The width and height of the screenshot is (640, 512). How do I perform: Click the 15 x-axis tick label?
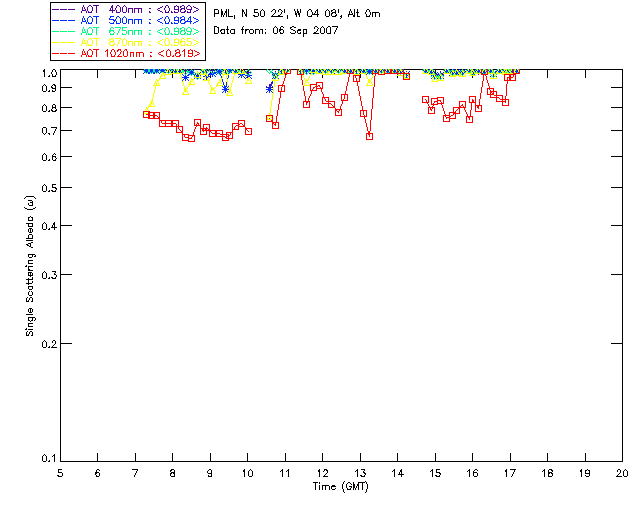point(435,473)
